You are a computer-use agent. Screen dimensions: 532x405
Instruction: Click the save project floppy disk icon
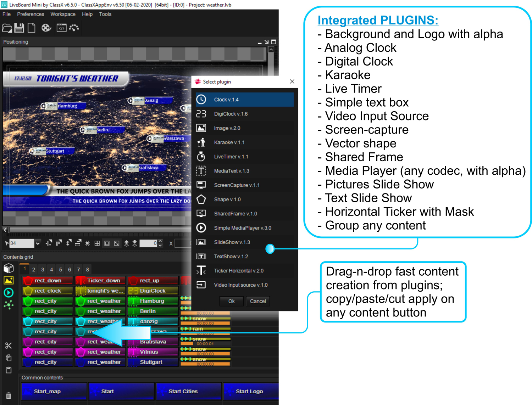point(19,28)
